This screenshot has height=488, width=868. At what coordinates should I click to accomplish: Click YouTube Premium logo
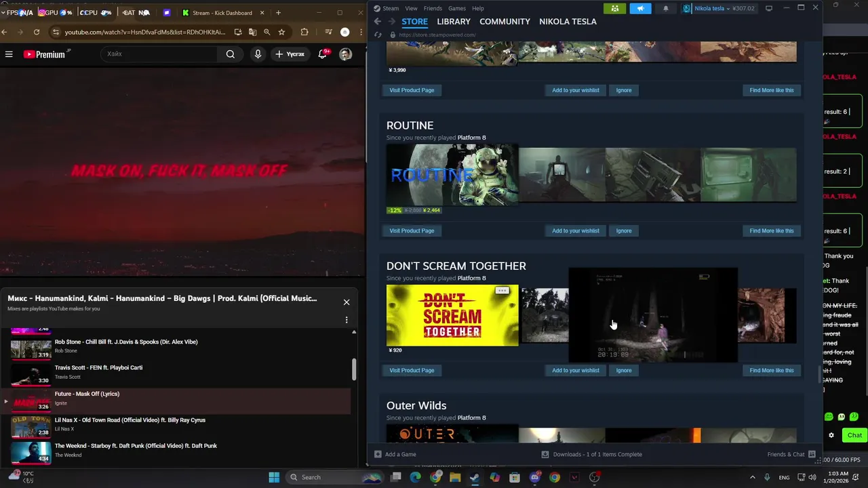pyautogui.click(x=46, y=54)
